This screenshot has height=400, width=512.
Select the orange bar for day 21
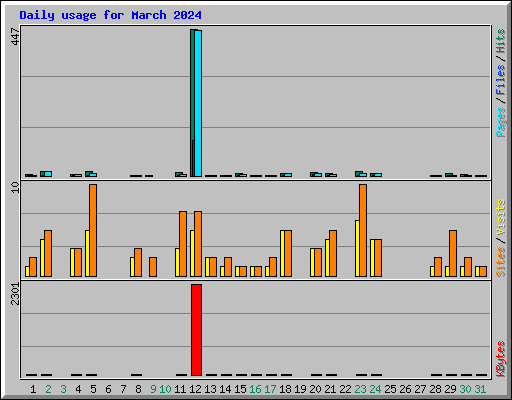pyautogui.click(x=333, y=253)
